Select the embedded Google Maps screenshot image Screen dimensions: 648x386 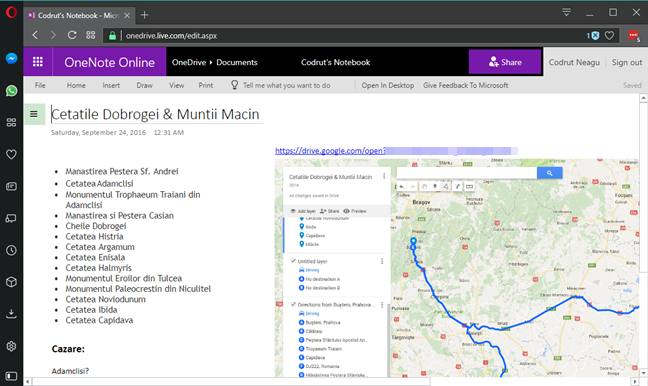click(x=457, y=268)
